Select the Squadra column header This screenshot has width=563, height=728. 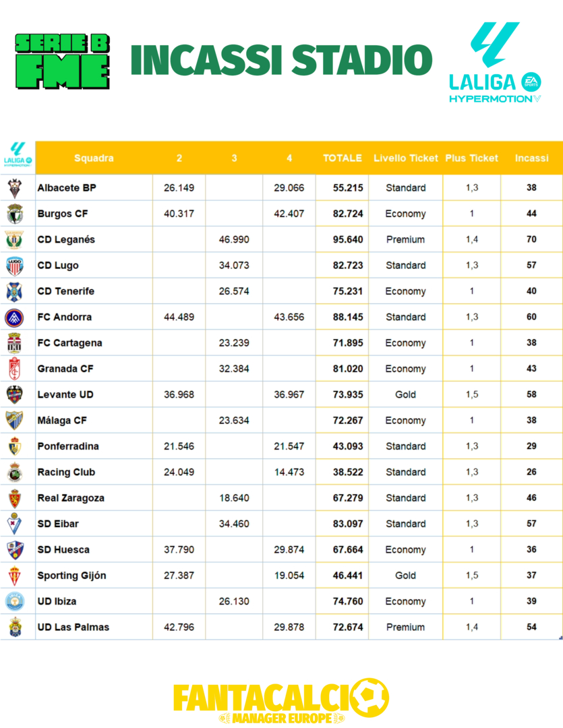point(94,158)
